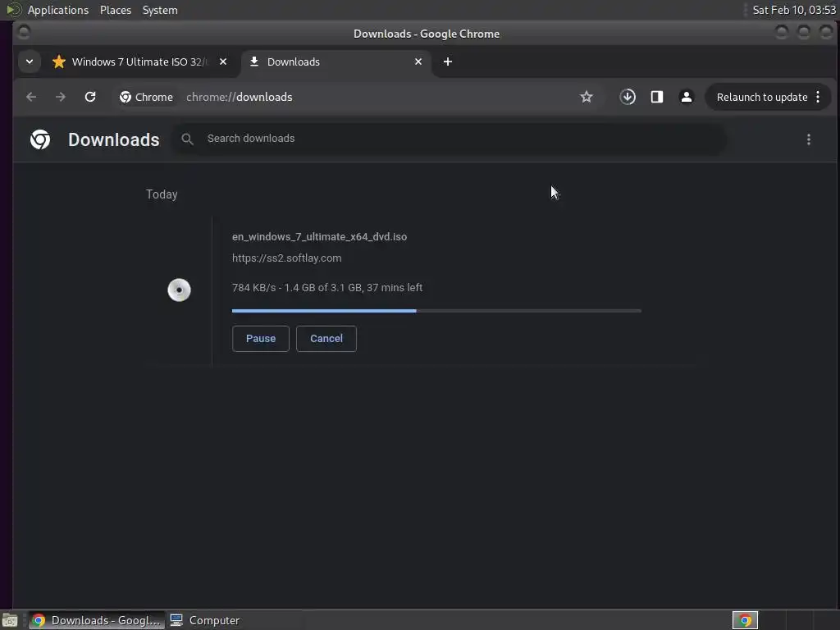Click the Today date heading

click(x=162, y=194)
